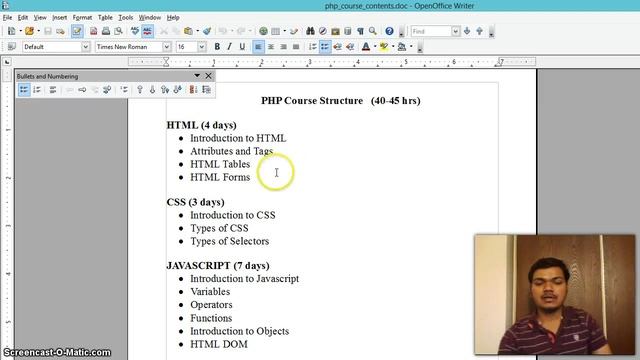The width and height of the screenshot is (640, 360).
Task: Expand Paste options dropdown arrow
Action: (x=198, y=31)
